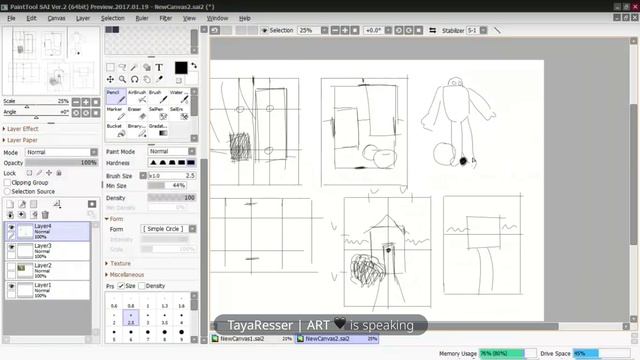Image resolution: width=640 pixels, height=360 pixels.
Task: Enable the Clipping Group checkbox
Action: [7, 182]
